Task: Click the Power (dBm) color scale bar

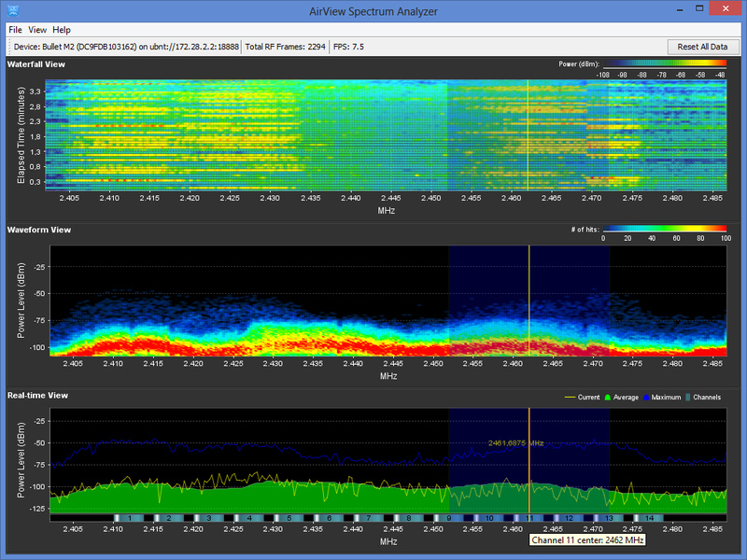Action: [x=665, y=64]
